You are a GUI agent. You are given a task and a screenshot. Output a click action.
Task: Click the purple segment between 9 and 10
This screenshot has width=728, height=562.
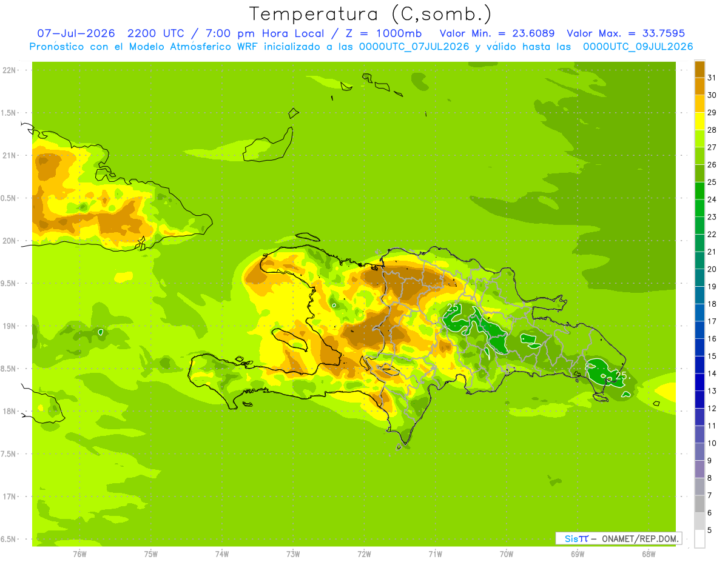[x=699, y=452]
